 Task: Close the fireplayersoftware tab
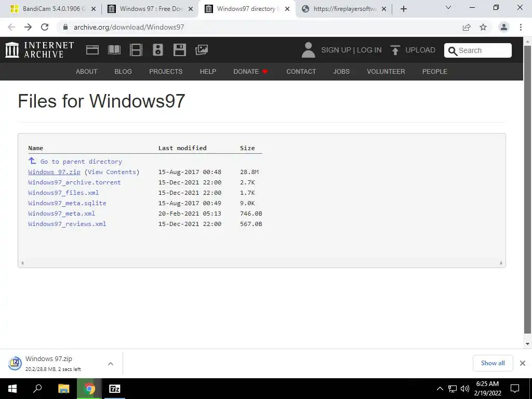[384, 9]
